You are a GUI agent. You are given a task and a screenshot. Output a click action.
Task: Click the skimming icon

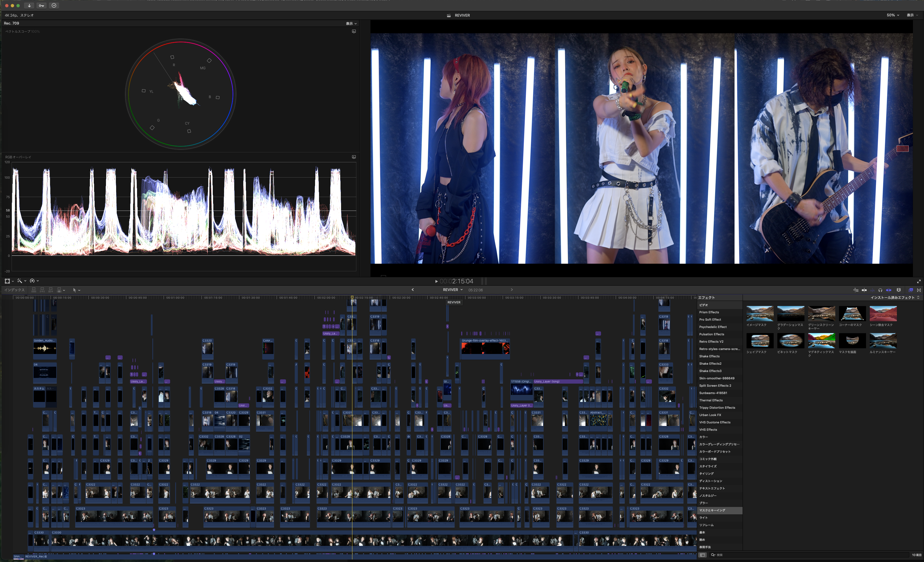pyautogui.click(x=864, y=290)
